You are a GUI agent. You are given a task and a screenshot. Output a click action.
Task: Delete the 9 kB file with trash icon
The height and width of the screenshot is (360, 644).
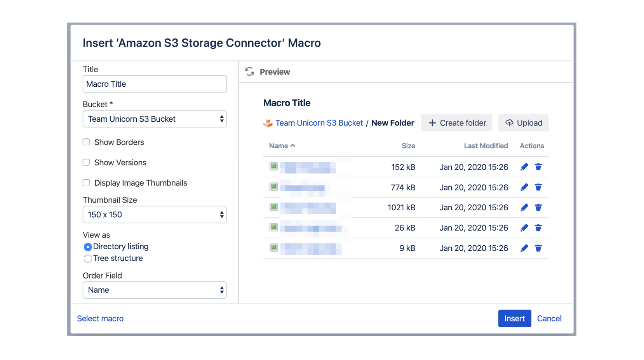(x=538, y=248)
